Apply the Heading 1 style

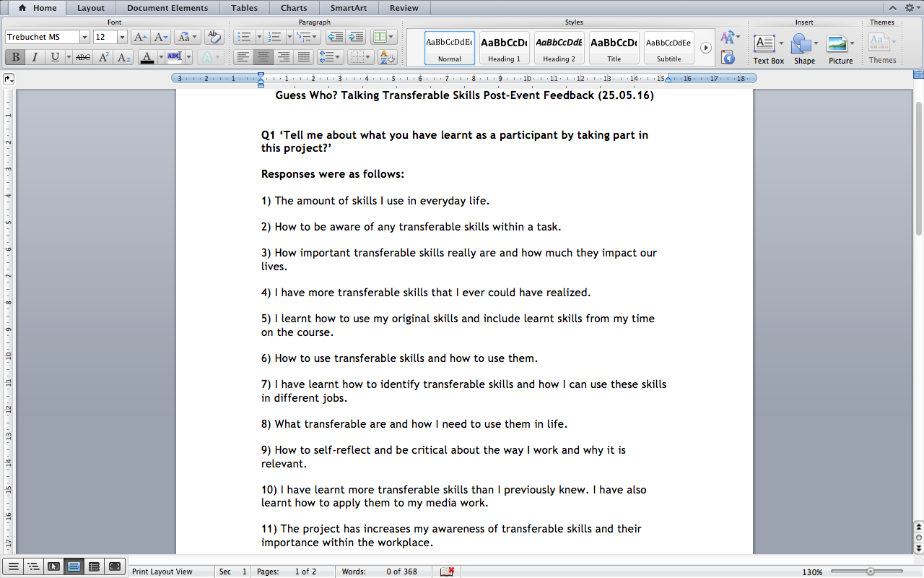[x=504, y=48]
